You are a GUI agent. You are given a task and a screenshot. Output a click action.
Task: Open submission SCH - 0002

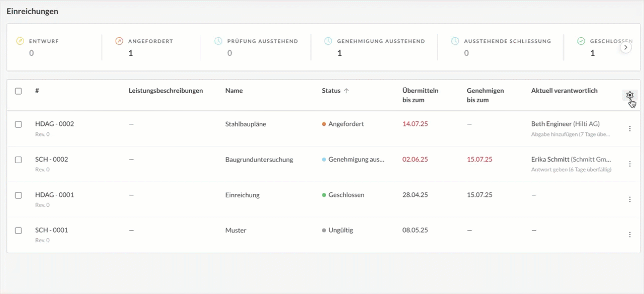coord(51,159)
